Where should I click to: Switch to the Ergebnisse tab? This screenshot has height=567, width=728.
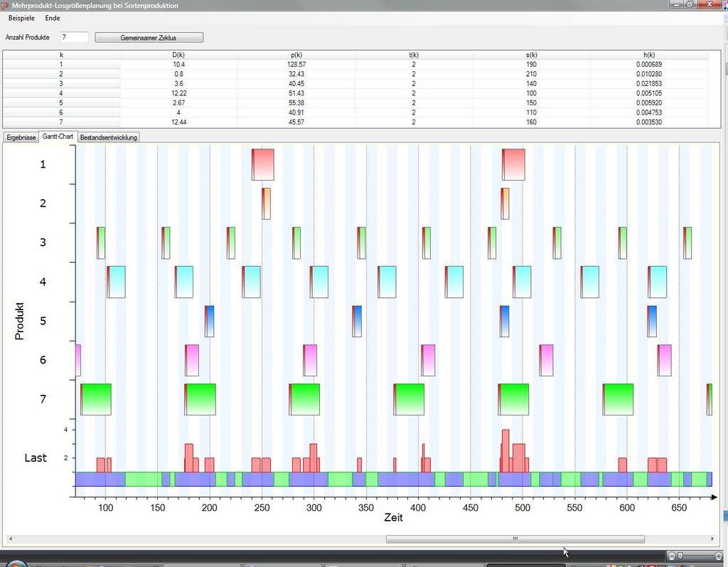[21, 137]
